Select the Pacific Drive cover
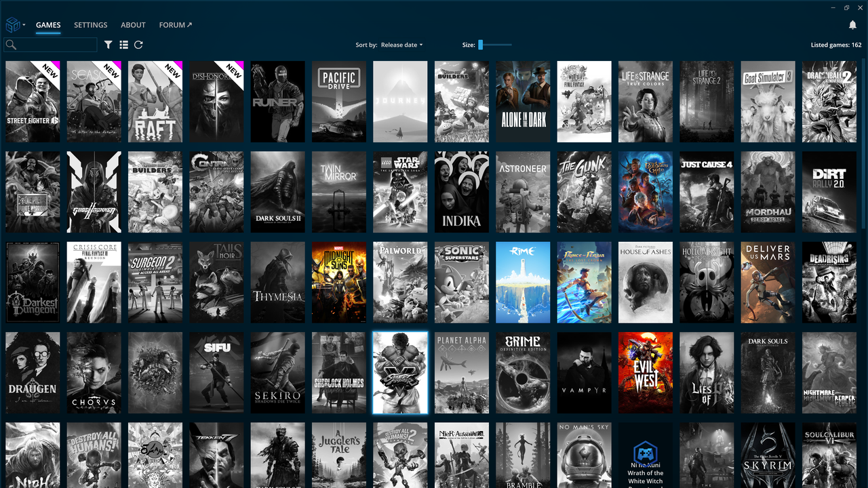This screenshot has width=868, height=488. click(x=339, y=102)
